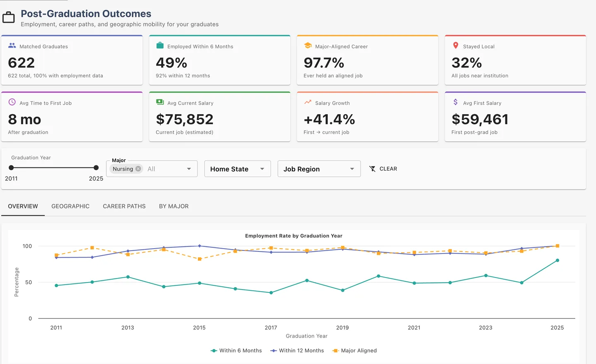This screenshot has height=364, width=596.
Task: Toggle Within 6 Months series in legend
Action: click(x=236, y=351)
